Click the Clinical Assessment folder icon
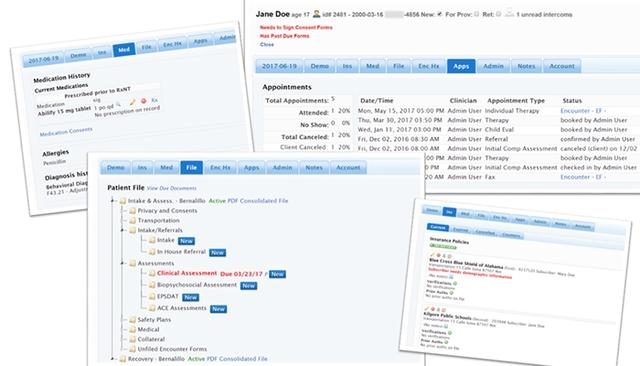This screenshot has width=640, height=366. tap(152, 273)
